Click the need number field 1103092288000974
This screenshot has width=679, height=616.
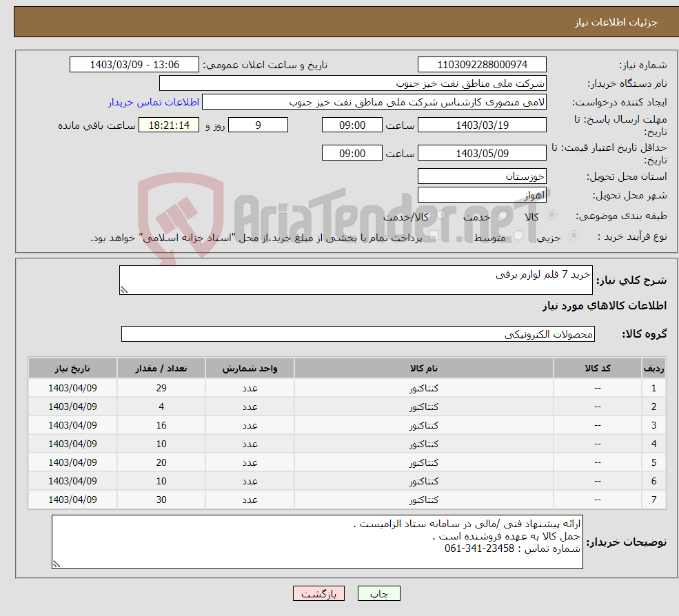point(482,65)
